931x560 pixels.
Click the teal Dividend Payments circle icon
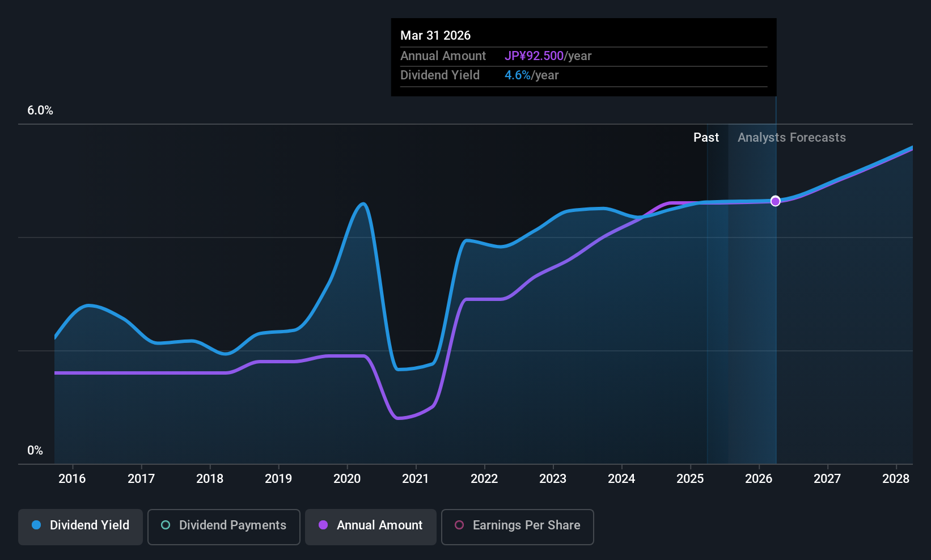[x=166, y=525]
